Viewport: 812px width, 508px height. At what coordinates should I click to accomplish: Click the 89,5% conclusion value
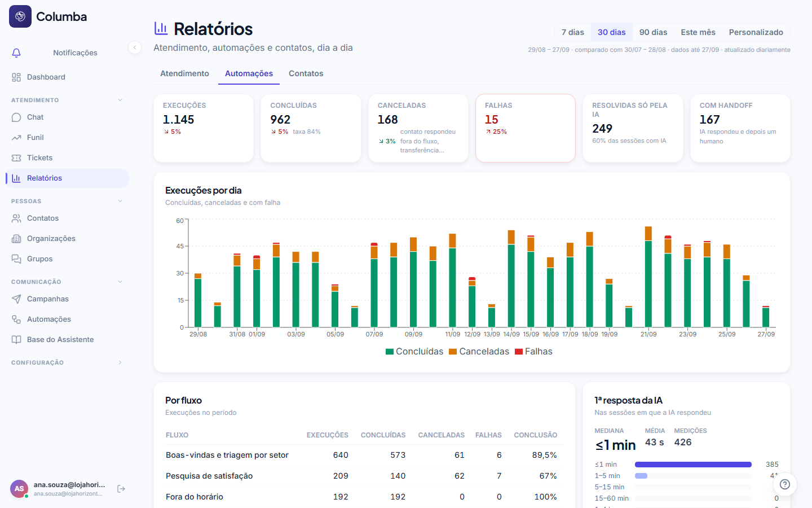tap(545, 455)
